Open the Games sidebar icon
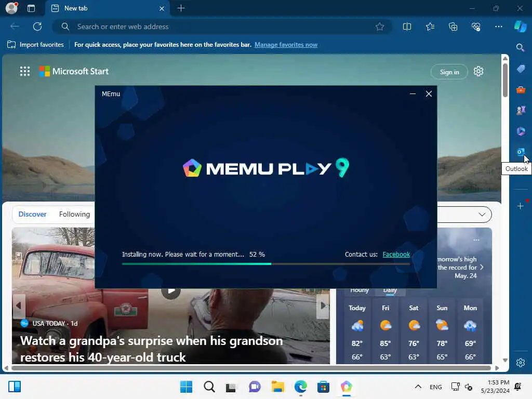 point(521,110)
